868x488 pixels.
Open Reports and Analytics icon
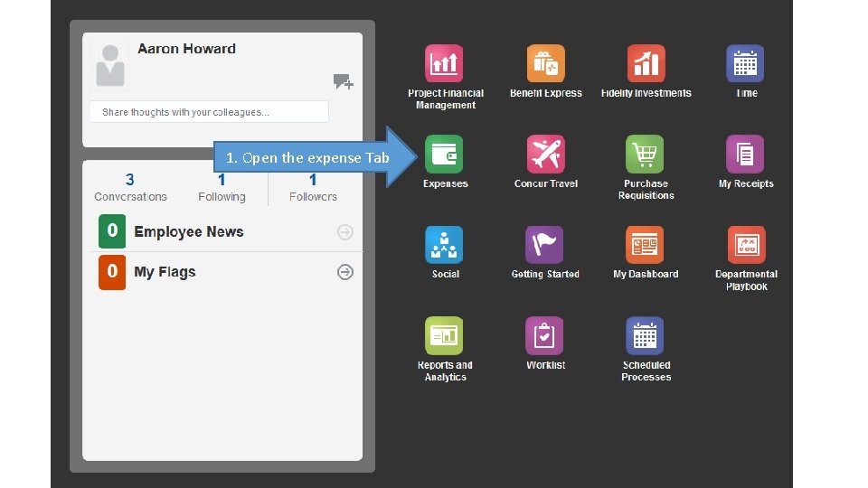click(444, 335)
